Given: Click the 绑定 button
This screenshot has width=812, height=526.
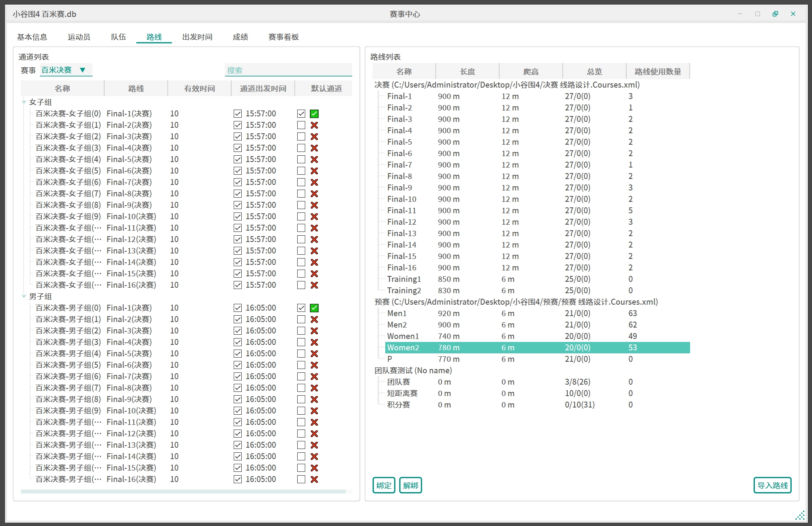Looking at the screenshot, I should tap(384, 485).
